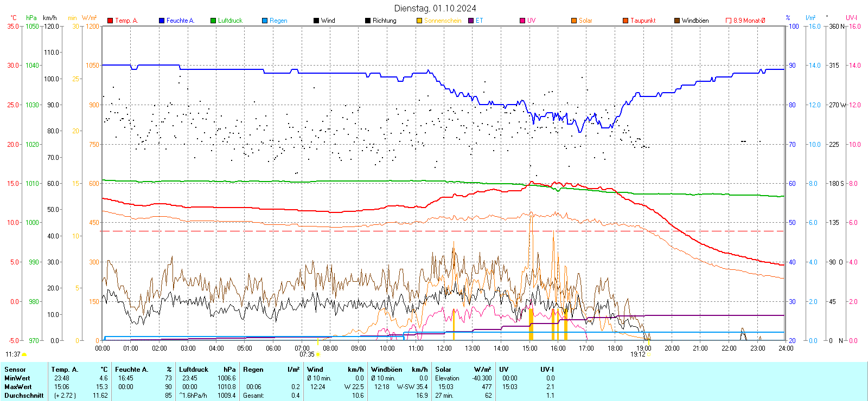
Task: Click the chart title Dienstag, 01.10.2024
Action: [435, 8]
